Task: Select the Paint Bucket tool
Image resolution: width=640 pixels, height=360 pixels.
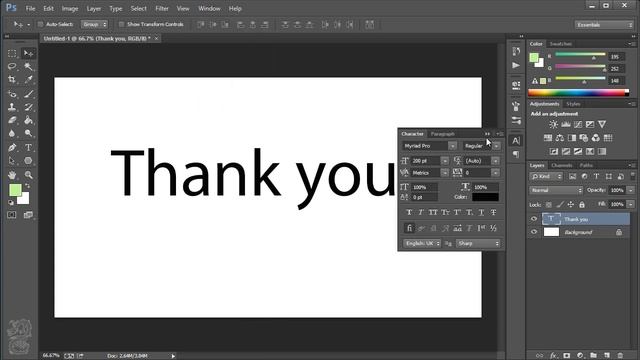Action: click(28, 120)
